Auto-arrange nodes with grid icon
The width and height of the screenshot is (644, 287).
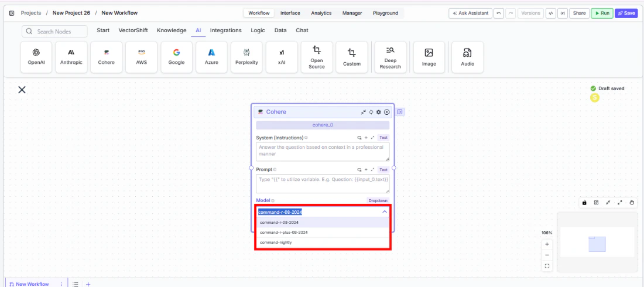(596, 203)
